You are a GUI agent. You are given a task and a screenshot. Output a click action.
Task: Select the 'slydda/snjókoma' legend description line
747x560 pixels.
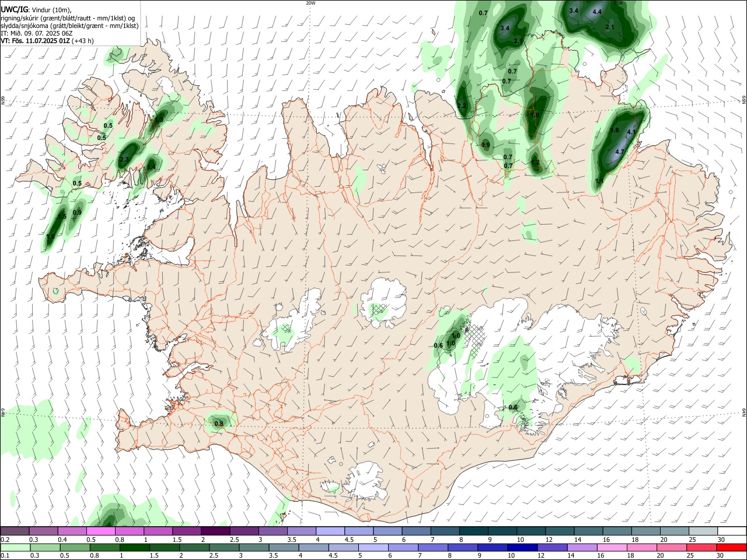(69, 26)
